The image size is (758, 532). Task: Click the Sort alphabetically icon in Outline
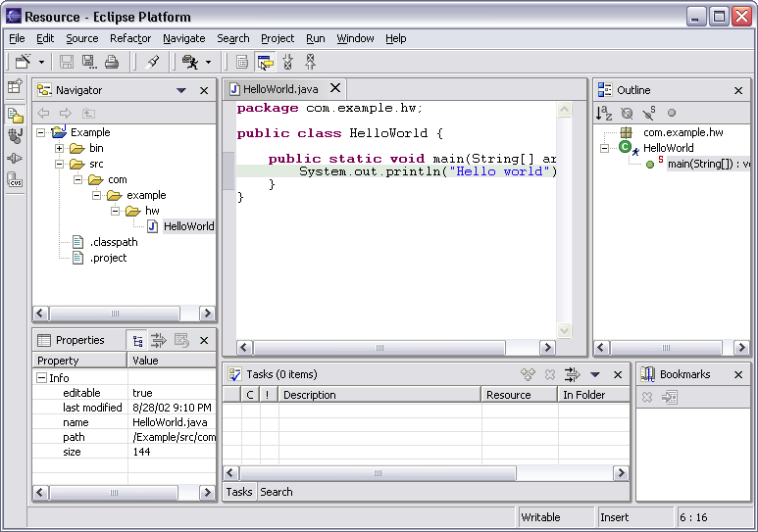pyautogui.click(x=605, y=113)
